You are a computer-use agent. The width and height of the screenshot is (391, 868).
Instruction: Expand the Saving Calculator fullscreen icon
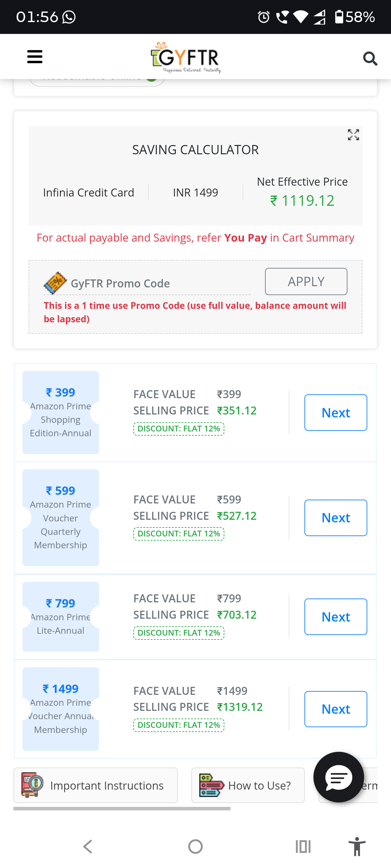(353, 135)
